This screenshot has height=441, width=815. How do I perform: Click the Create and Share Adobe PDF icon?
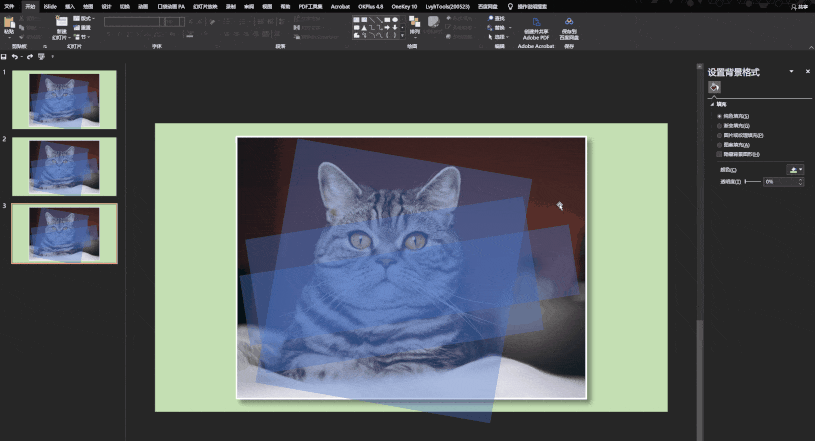click(536, 22)
